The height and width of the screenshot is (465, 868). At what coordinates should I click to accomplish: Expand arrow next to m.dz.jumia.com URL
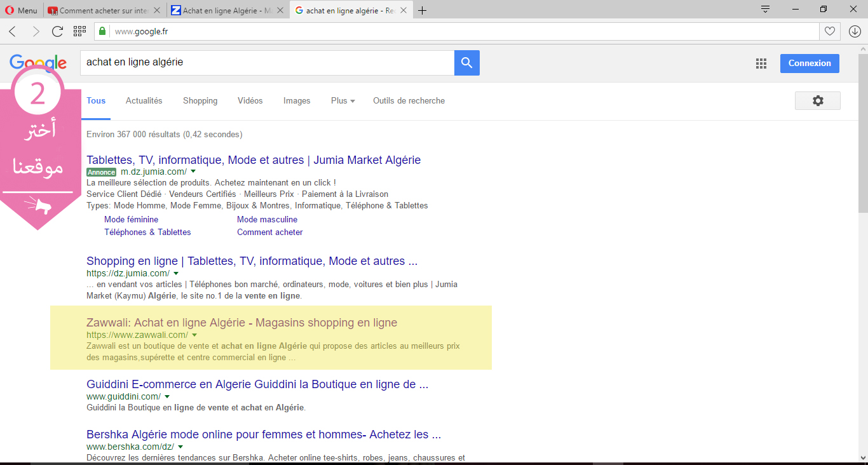tap(193, 172)
